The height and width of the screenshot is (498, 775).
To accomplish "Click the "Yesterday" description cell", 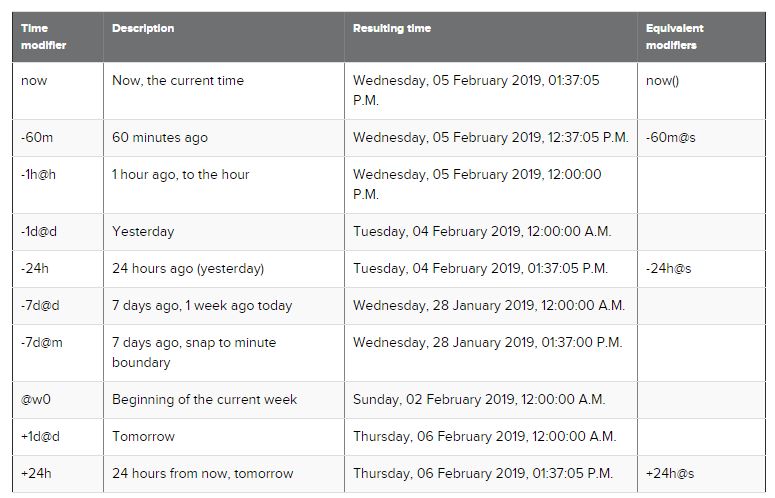I will (143, 232).
